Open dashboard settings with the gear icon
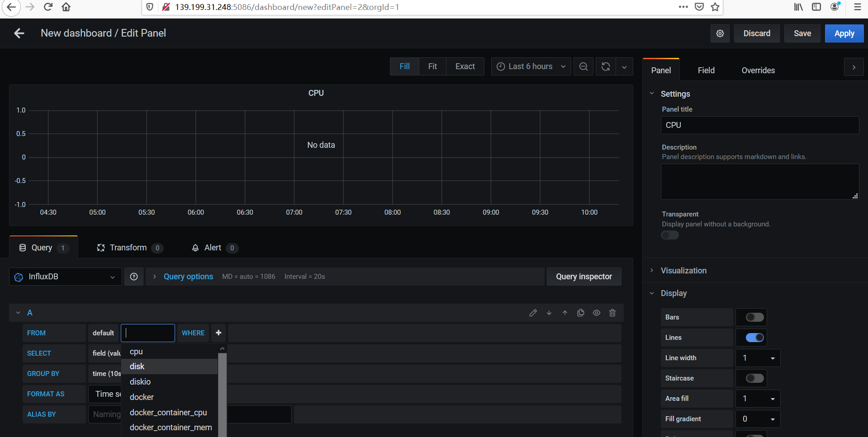This screenshot has width=868, height=437. click(720, 33)
